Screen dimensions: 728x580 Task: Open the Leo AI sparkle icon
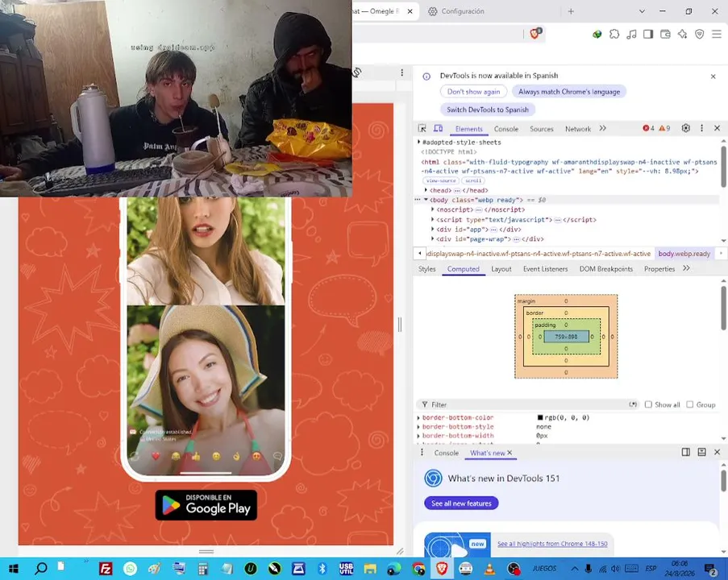pyautogui.click(x=683, y=34)
